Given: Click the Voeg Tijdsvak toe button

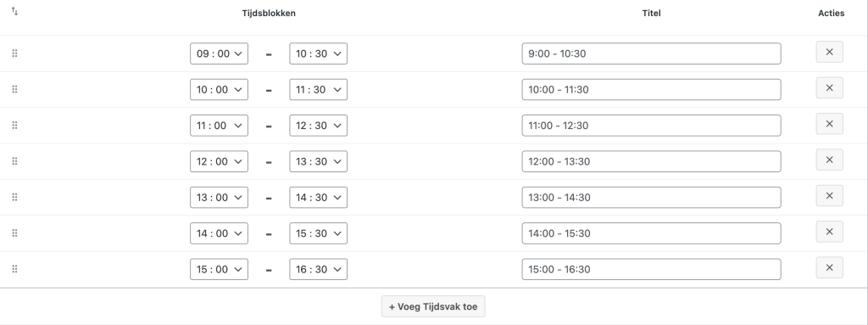Looking at the screenshot, I should tap(433, 306).
